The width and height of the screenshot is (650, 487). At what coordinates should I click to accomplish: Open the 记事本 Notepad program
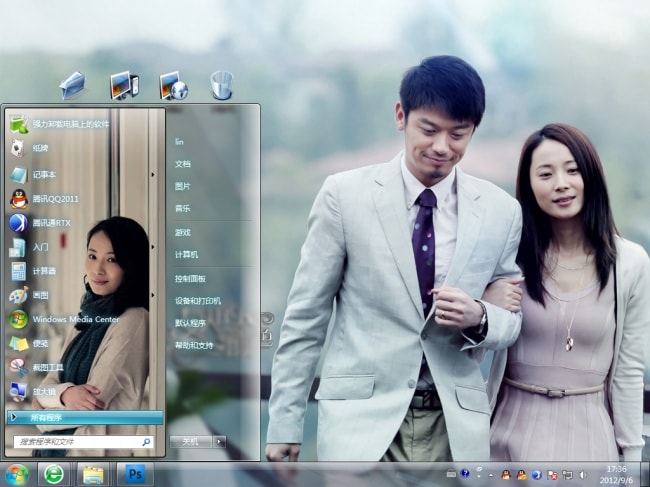click(x=47, y=174)
